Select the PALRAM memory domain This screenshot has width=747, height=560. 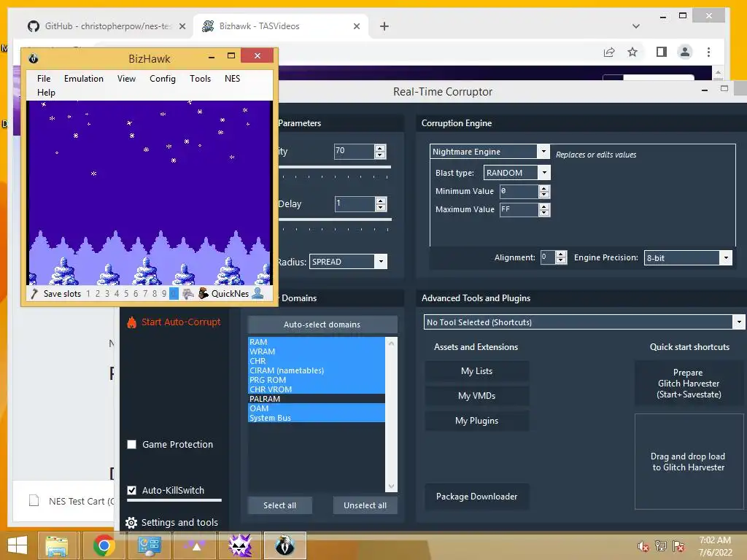tap(317, 399)
